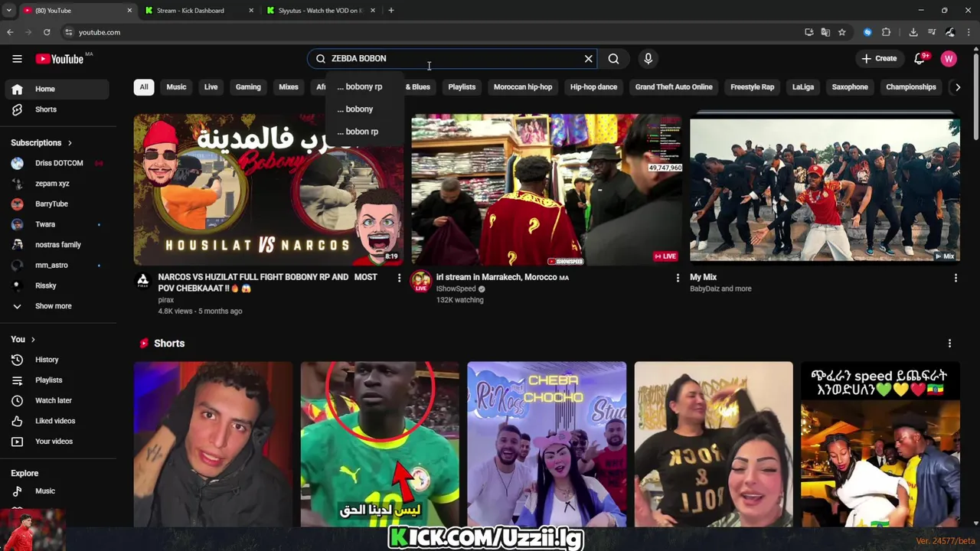The height and width of the screenshot is (551, 980).
Task: Open Your videos in the sidebar
Action: (x=58, y=442)
